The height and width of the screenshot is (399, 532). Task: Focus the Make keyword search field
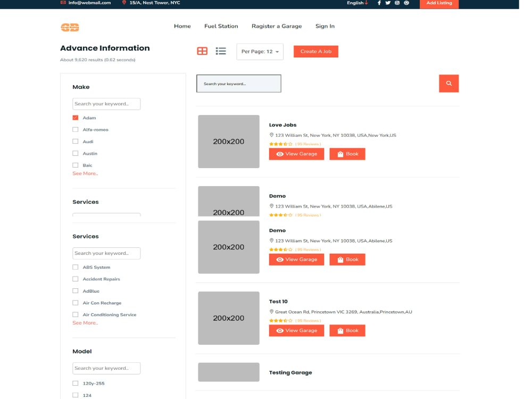click(x=106, y=104)
